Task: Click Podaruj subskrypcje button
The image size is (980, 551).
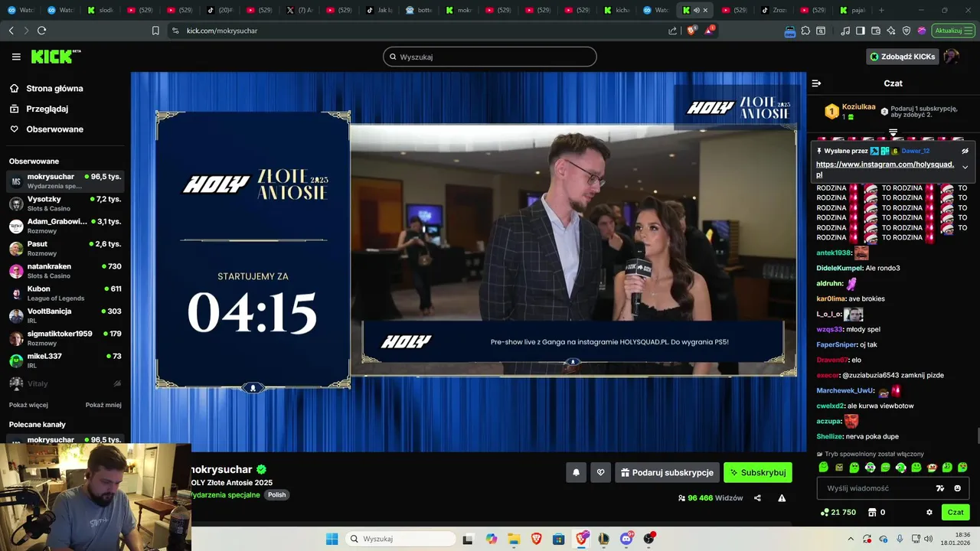Action: pyautogui.click(x=667, y=473)
